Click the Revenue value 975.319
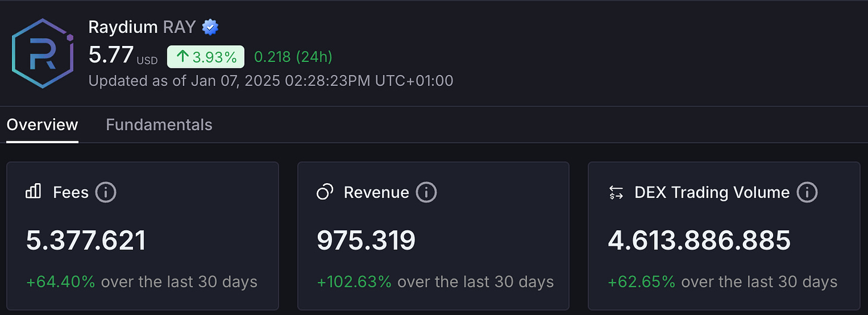The width and height of the screenshot is (868, 315). [366, 240]
